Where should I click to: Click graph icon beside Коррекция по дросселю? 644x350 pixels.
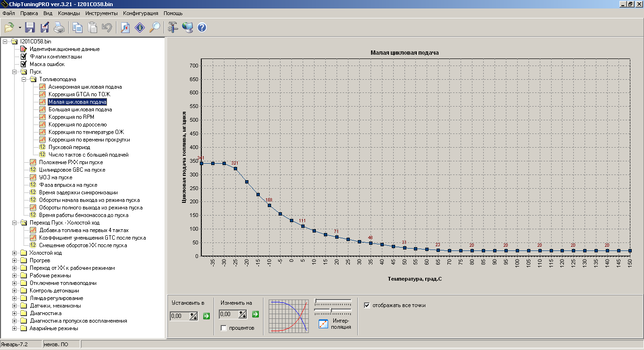coord(42,125)
